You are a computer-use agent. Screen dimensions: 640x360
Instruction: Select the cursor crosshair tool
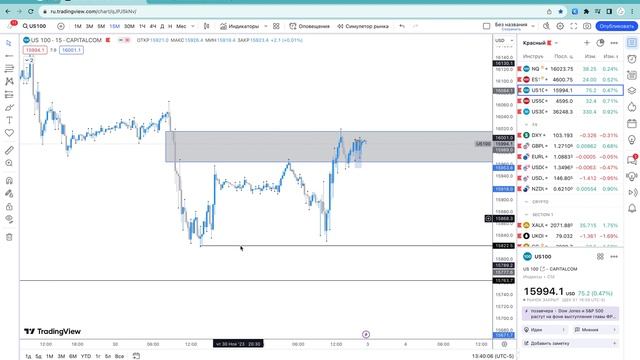(x=9, y=43)
